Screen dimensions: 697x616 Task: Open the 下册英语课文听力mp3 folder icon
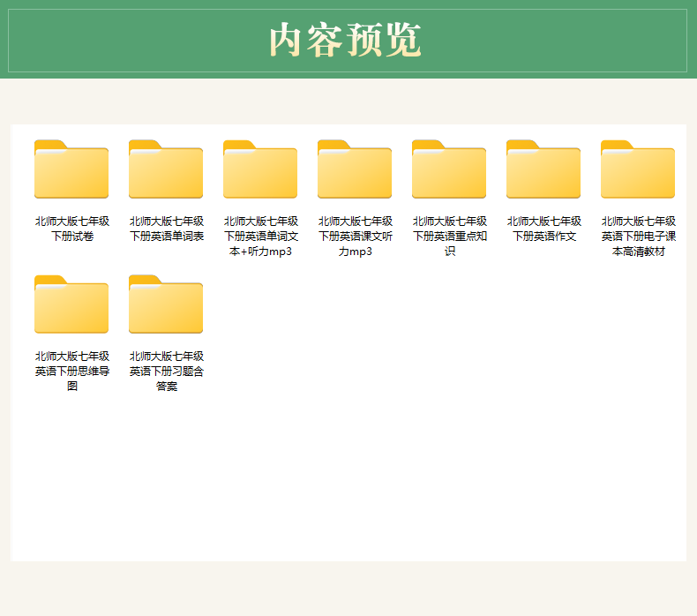point(355,169)
